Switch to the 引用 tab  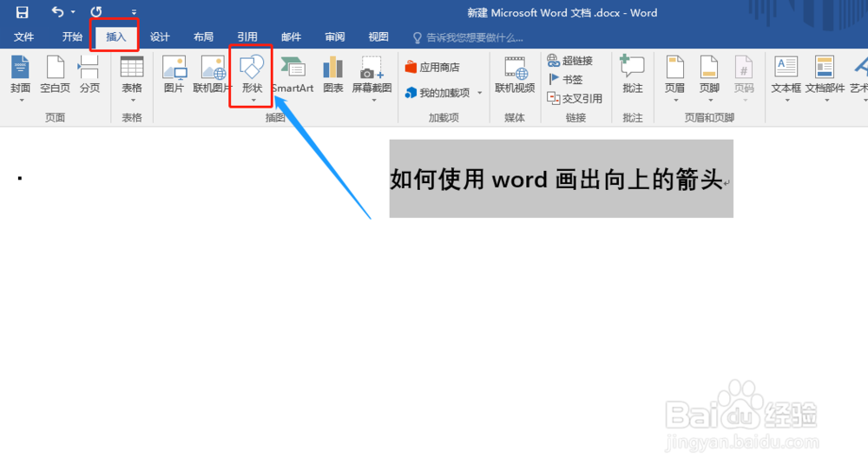[247, 37]
